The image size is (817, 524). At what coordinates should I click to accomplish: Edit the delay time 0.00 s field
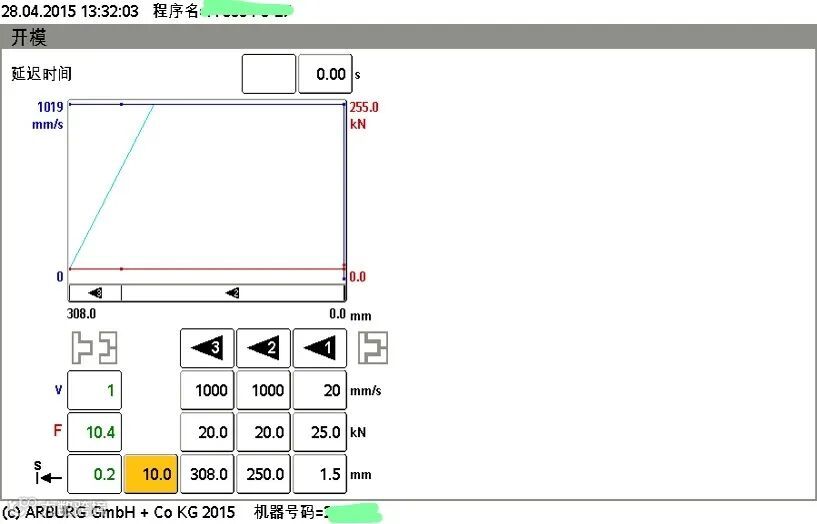325,74
